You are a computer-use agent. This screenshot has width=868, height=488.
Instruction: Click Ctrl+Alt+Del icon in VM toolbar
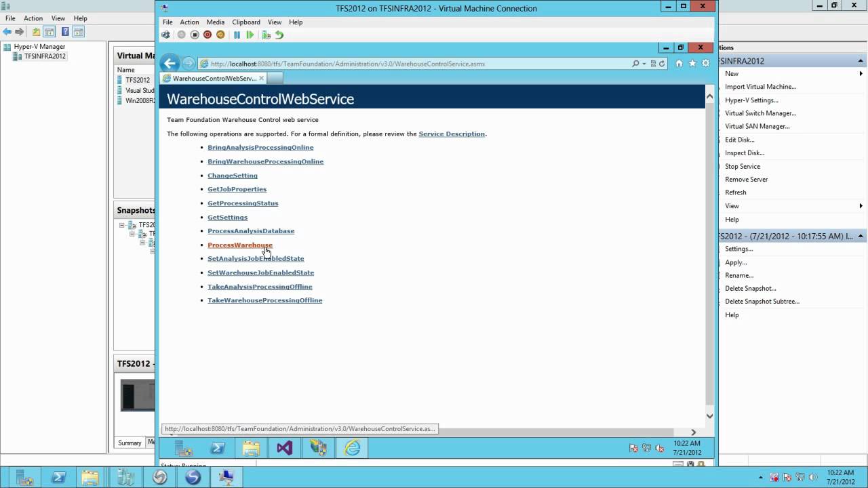tap(166, 35)
